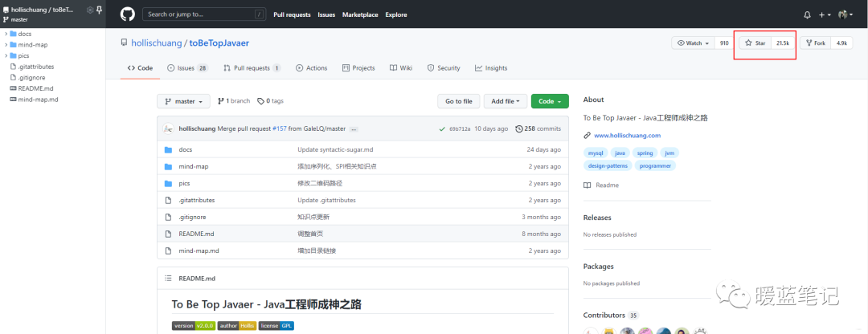This screenshot has height=334, width=868.
Task: Open README table of contents icon
Action: 168,278
